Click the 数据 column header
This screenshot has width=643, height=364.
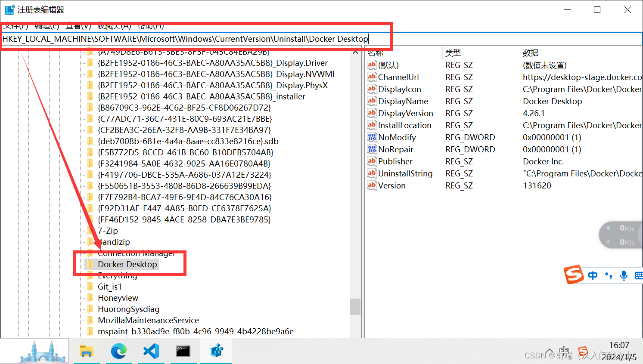(x=531, y=52)
